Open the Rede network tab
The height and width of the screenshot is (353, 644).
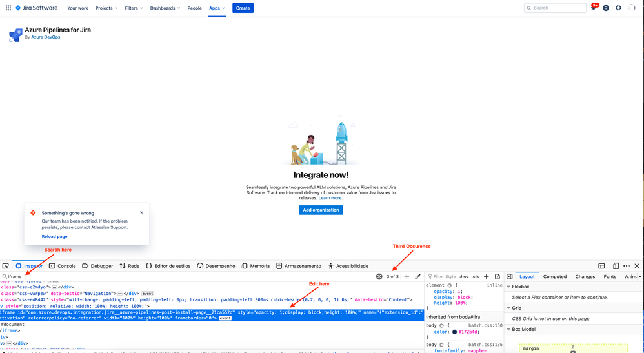pos(129,266)
